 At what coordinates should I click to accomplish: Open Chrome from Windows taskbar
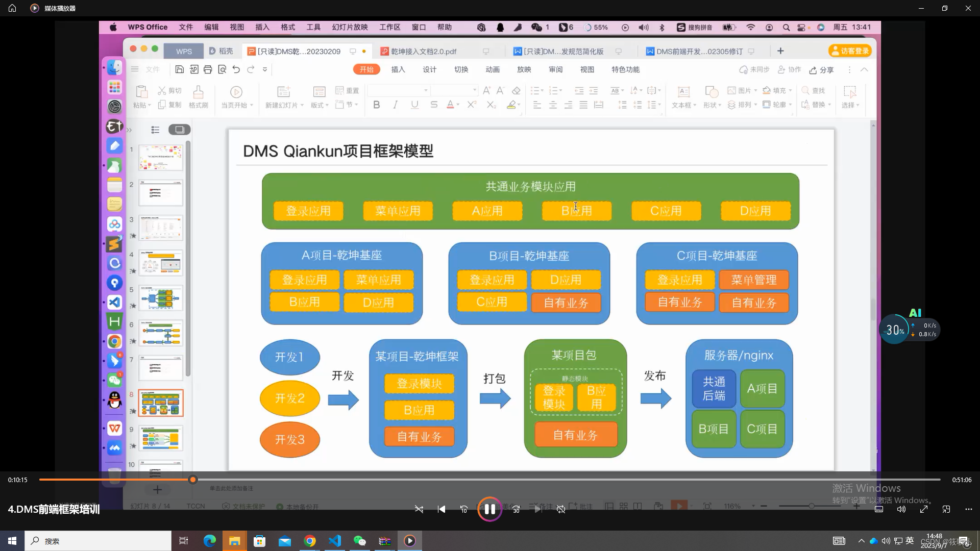coord(310,541)
